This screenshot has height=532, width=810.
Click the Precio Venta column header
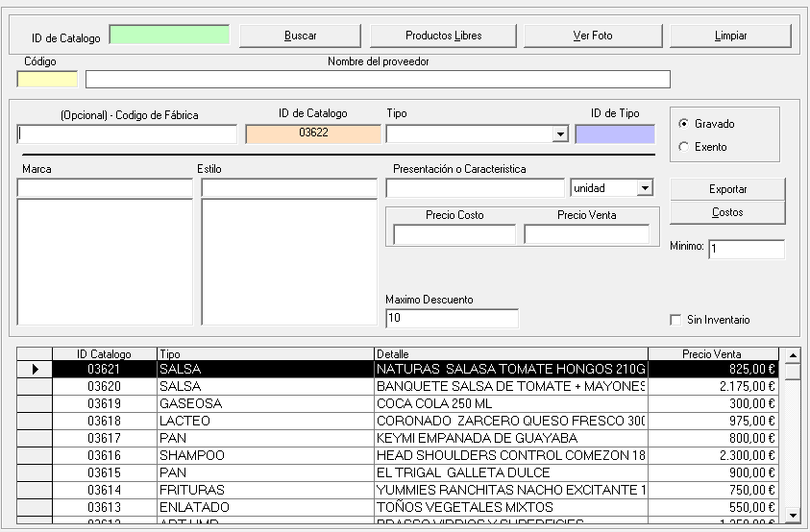(x=712, y=354)
